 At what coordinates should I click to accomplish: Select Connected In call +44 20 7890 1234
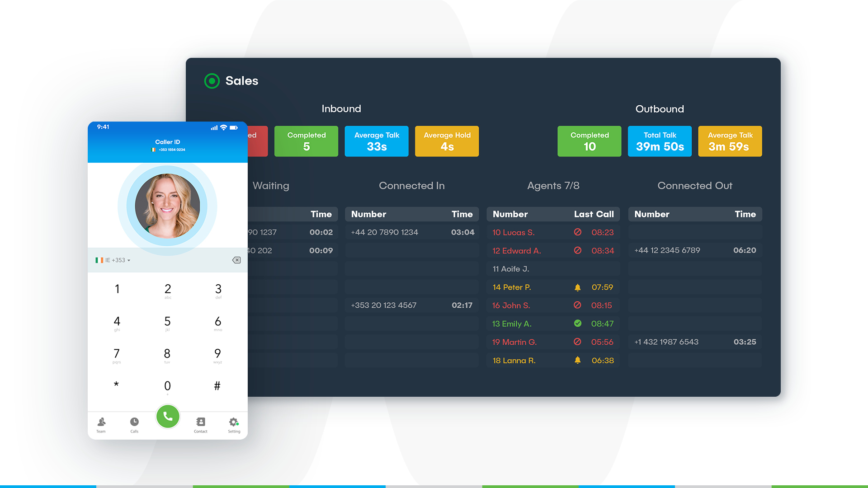384,232
